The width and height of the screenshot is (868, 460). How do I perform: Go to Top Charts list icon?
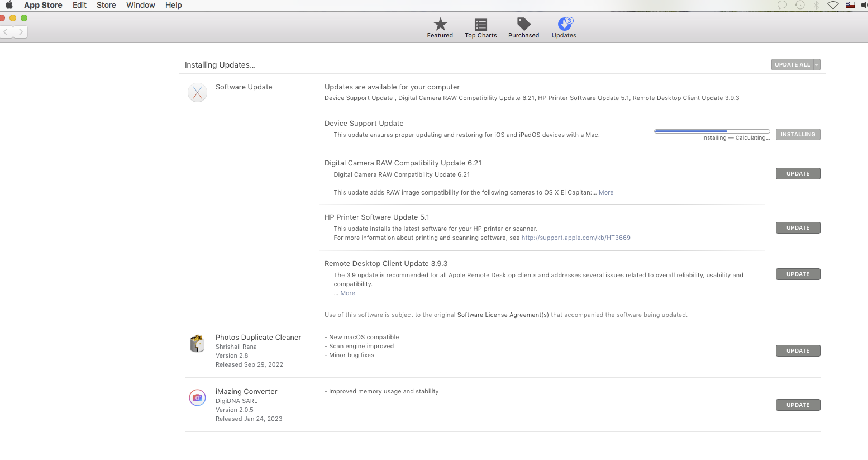coord(481,25)
